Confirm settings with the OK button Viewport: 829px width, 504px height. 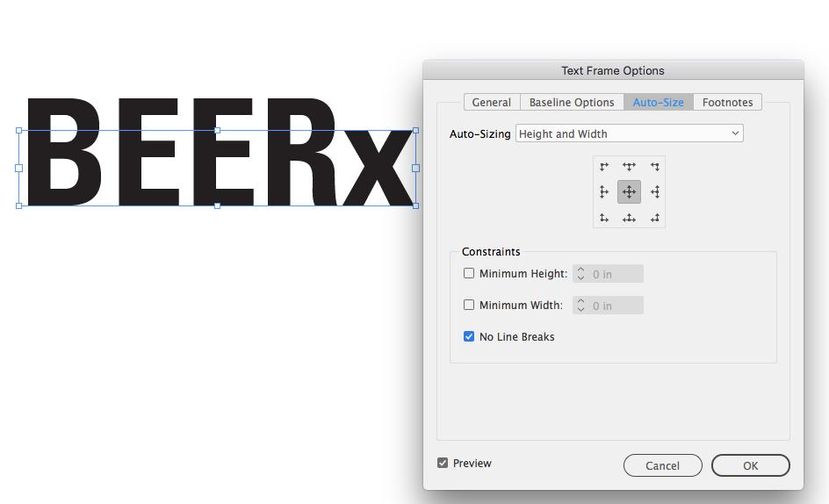click(750, 465)
